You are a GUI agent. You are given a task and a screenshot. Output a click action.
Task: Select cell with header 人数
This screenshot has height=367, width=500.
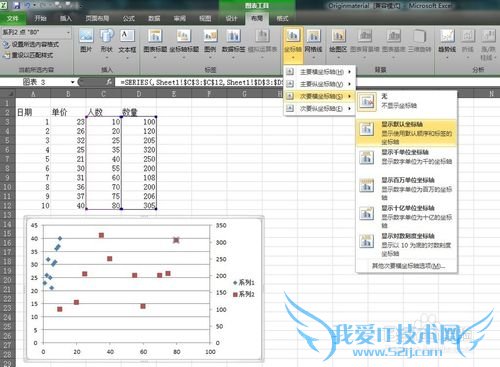[104, 112]
